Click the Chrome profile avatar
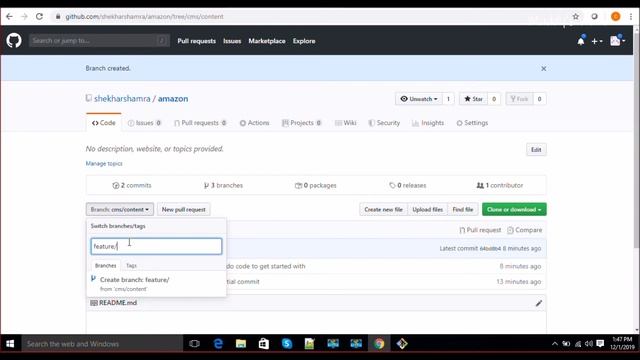Image resolution: width=640 pixels, height=360 pixels. click(x=616, y=17)
